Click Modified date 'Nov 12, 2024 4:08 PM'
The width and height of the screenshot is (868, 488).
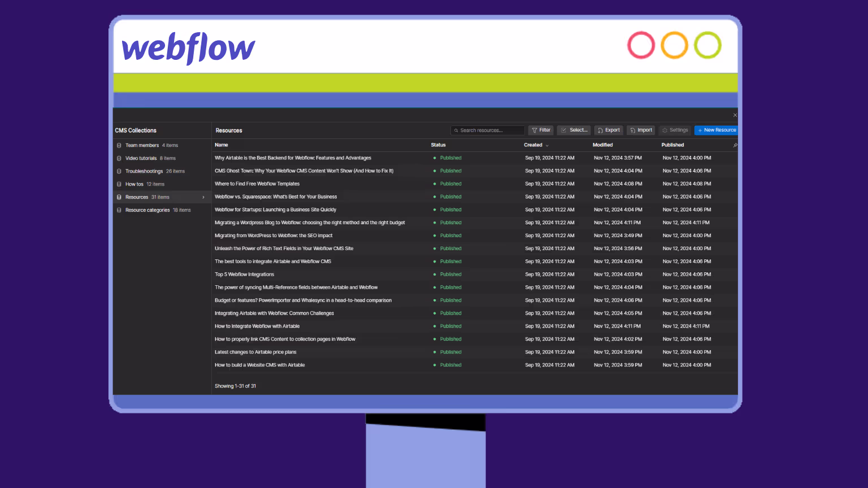[618, 184]
